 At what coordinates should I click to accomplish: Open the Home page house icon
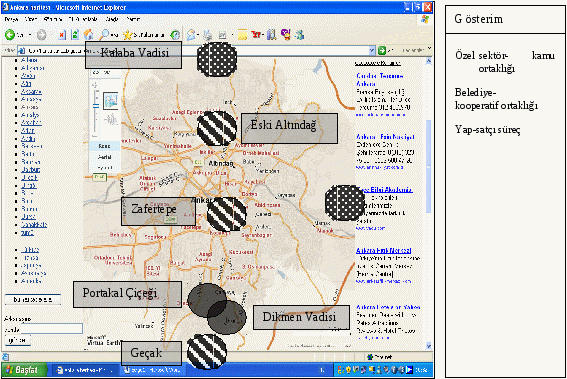click(88, 35)
